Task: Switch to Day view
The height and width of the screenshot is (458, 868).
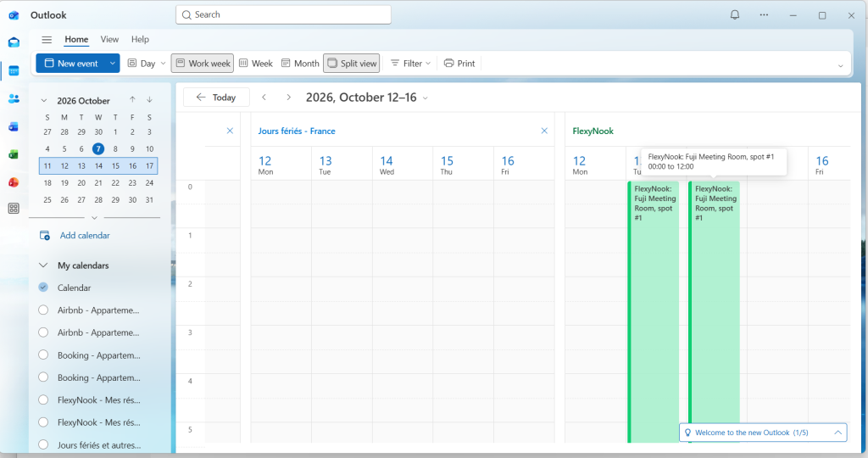Action: point(142,63)
